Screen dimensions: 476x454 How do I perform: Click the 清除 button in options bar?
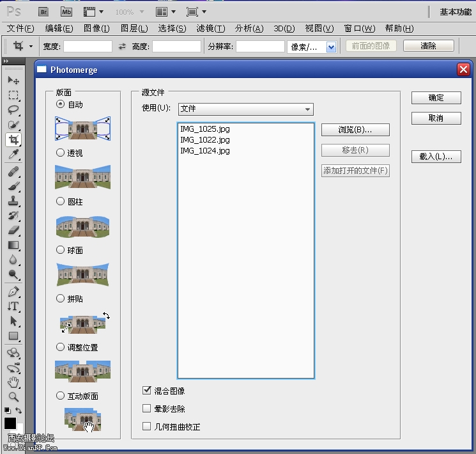tap(428, 46)
